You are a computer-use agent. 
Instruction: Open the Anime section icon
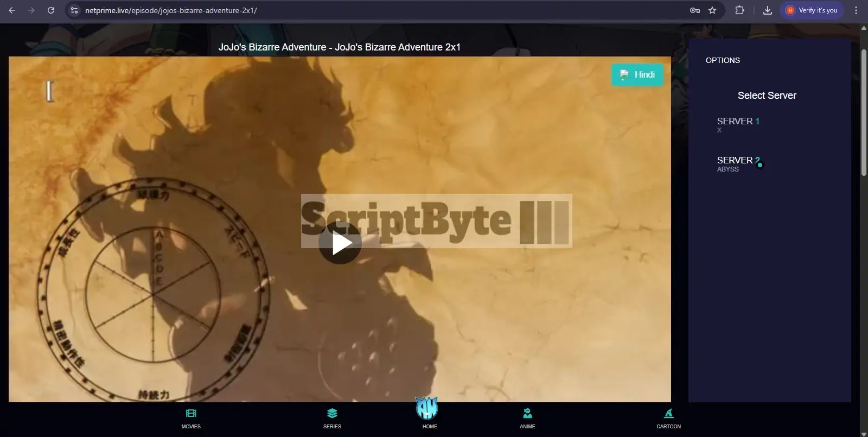tap(527, 414)
